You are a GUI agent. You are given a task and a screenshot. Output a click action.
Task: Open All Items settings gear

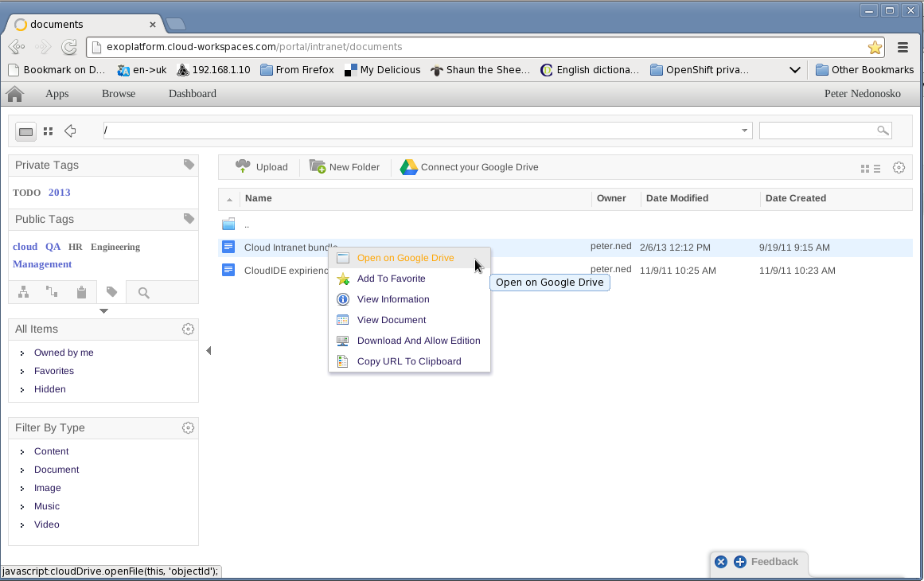tap(188, 329)
